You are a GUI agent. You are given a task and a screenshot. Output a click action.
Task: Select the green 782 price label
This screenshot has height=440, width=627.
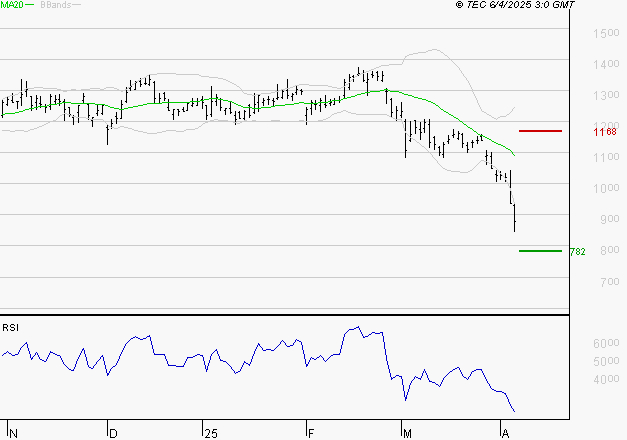click(577, 252)
